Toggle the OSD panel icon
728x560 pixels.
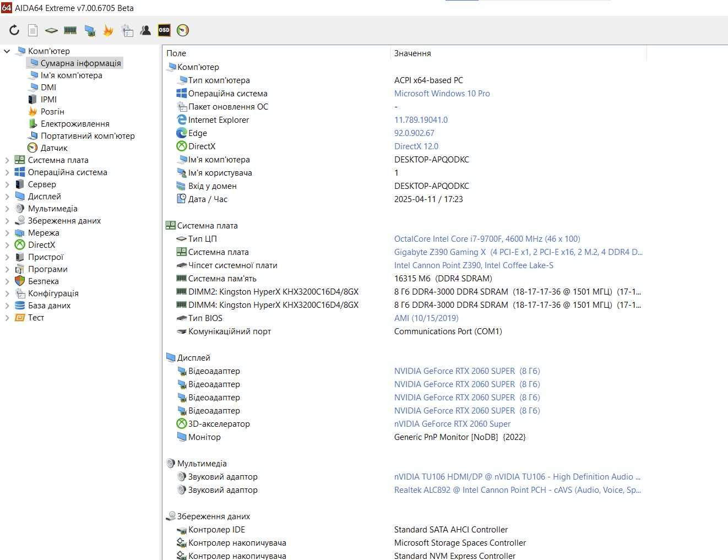164,30
